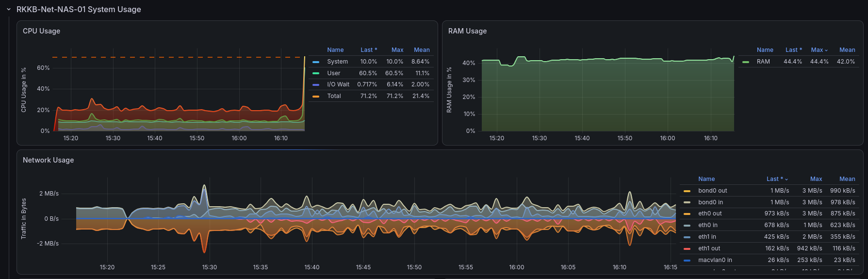
Task: Sort CPU legend by Mean column
Action: point(422,50)
